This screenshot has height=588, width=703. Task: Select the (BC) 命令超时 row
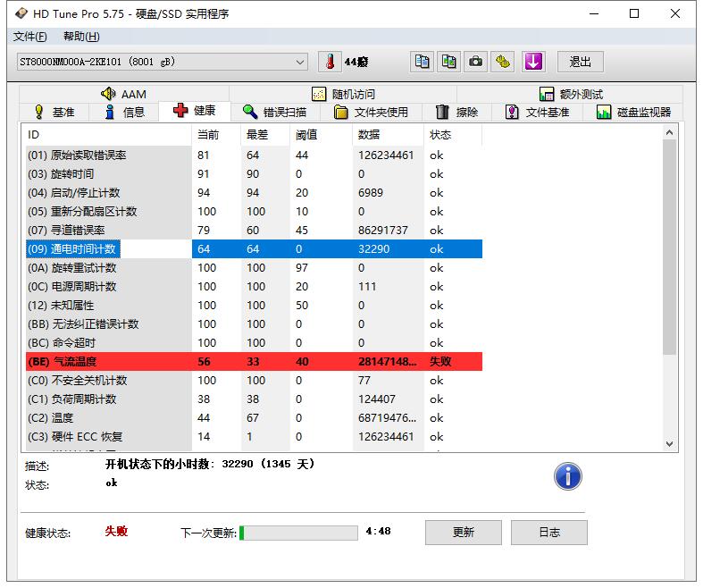point(254,343)
